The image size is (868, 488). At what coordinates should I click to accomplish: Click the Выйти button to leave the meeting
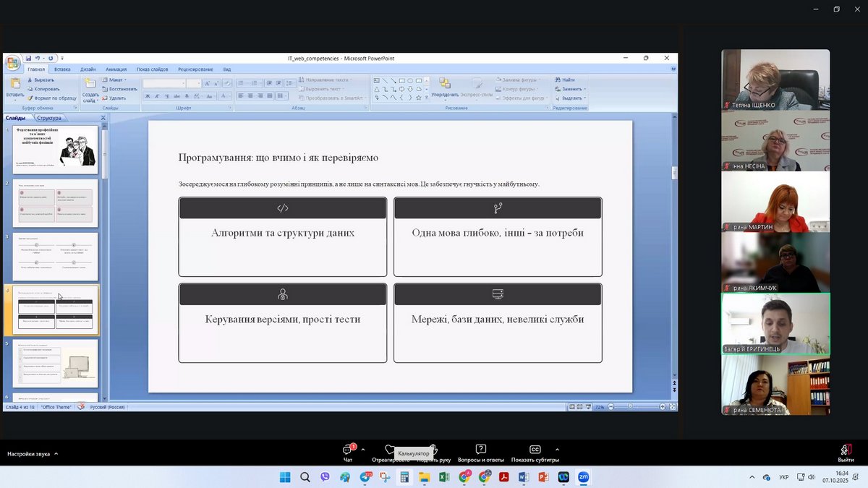point(845,453)
